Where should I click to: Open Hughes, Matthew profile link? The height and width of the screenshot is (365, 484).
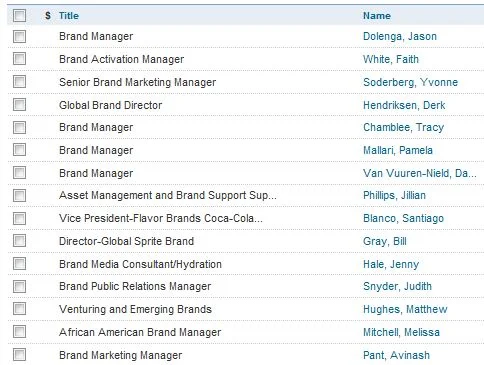point(405,309)
